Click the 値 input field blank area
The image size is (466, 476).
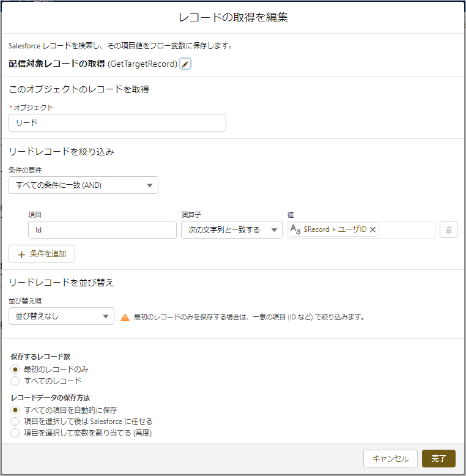click(407, 230)
